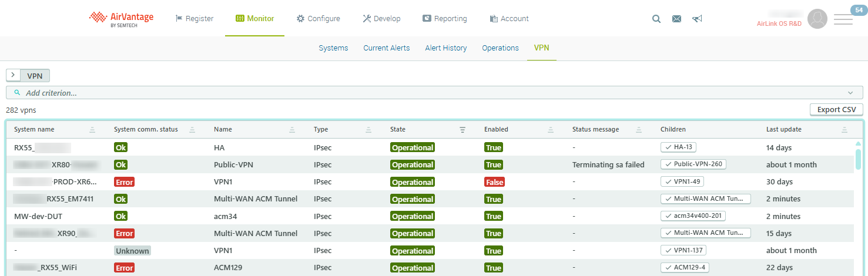Click the announcements megaphone icon
Image resolution: width=868 pixels, height=276 pixels.
tap(697, 19)
